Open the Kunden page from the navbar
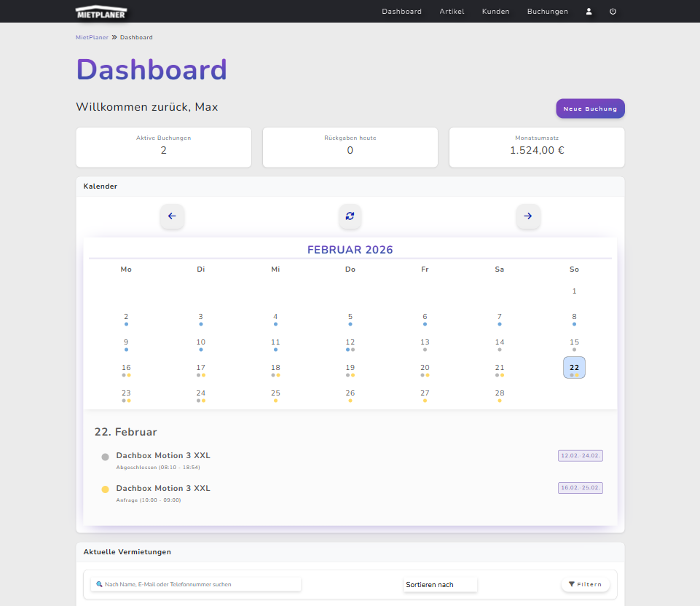The width and height of the screenshot is (700, 606). [495, 11]
